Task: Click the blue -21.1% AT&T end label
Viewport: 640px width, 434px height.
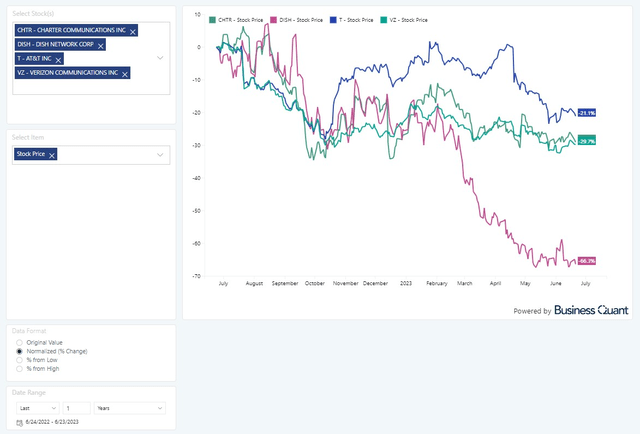Action: tap(587, 113)
